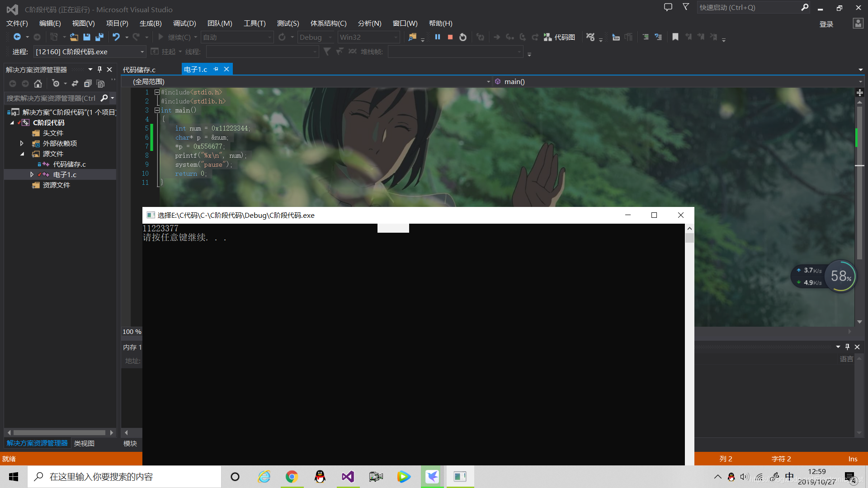Undo the last edit

click(116, 37)
